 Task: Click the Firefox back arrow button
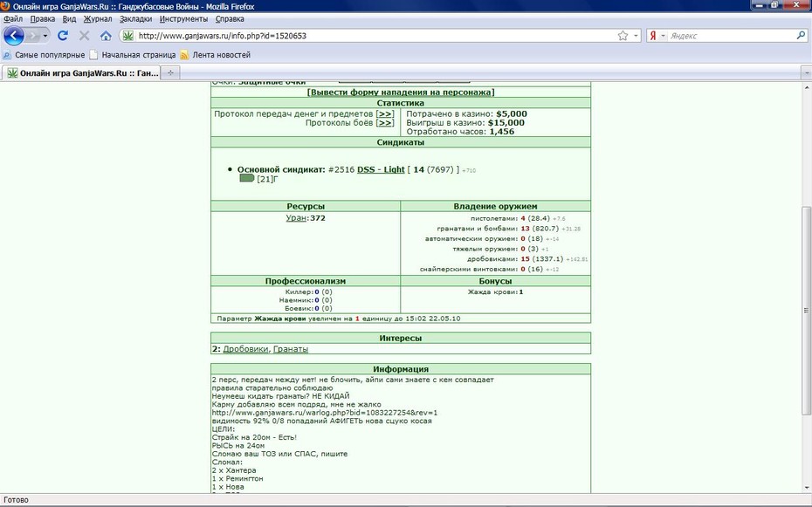pyautogui.click(x=14, y=36)
